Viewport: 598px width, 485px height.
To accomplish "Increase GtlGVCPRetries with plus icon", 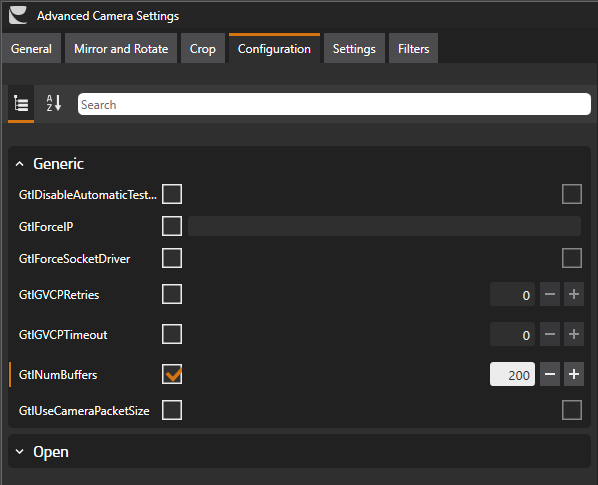I will coord(574,294).
